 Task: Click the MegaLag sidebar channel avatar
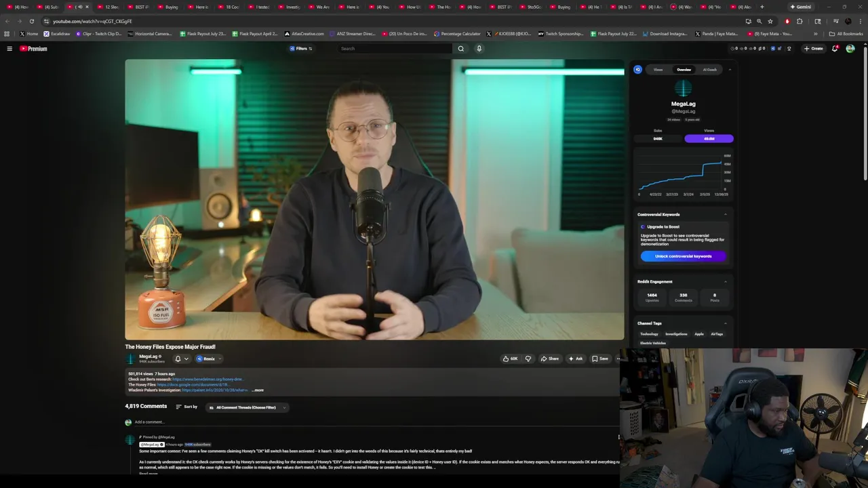click(x=683, y=89)
